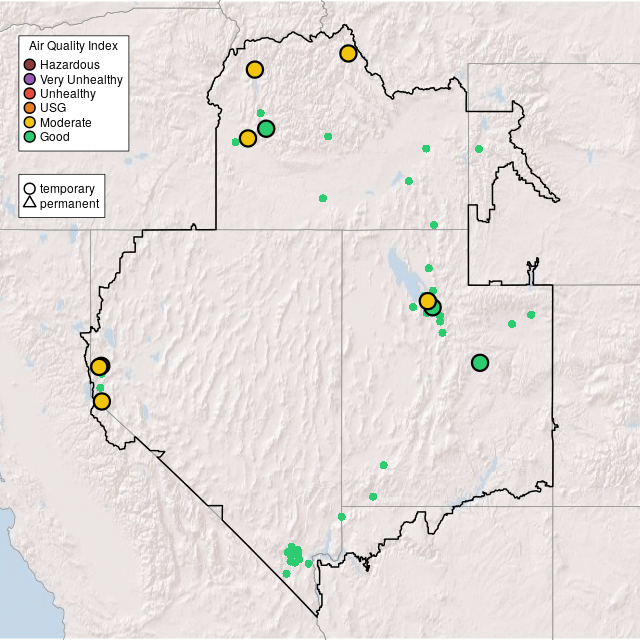Image resolution: width=640 pixels, height=640 pixels.
Task: Click the dense cluster of small green dots
Action: 293,554
